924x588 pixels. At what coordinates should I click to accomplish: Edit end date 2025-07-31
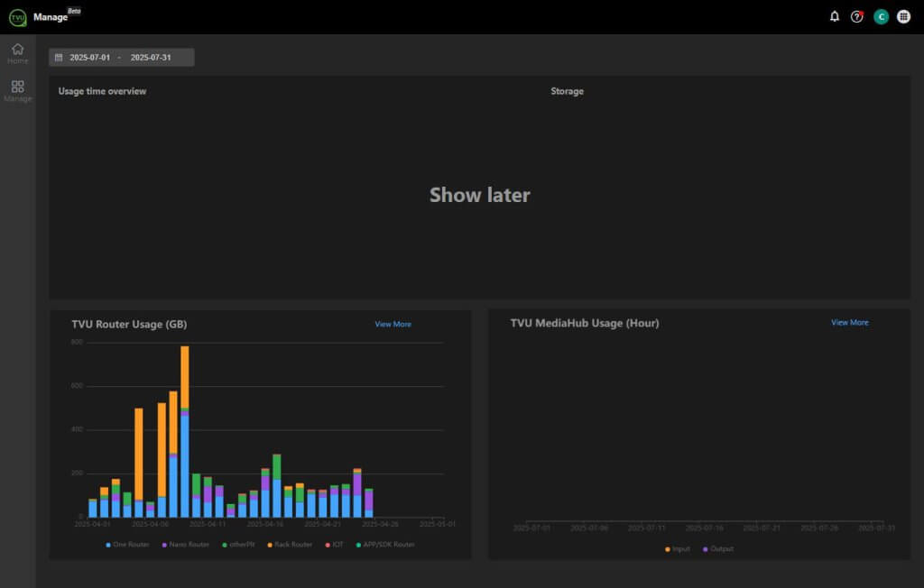coord(151,57)
